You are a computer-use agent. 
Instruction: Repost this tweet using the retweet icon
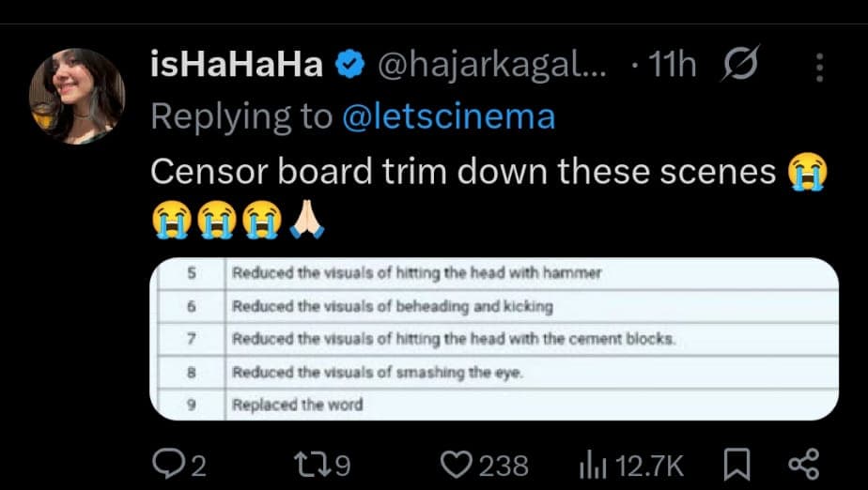coord(309,464)
